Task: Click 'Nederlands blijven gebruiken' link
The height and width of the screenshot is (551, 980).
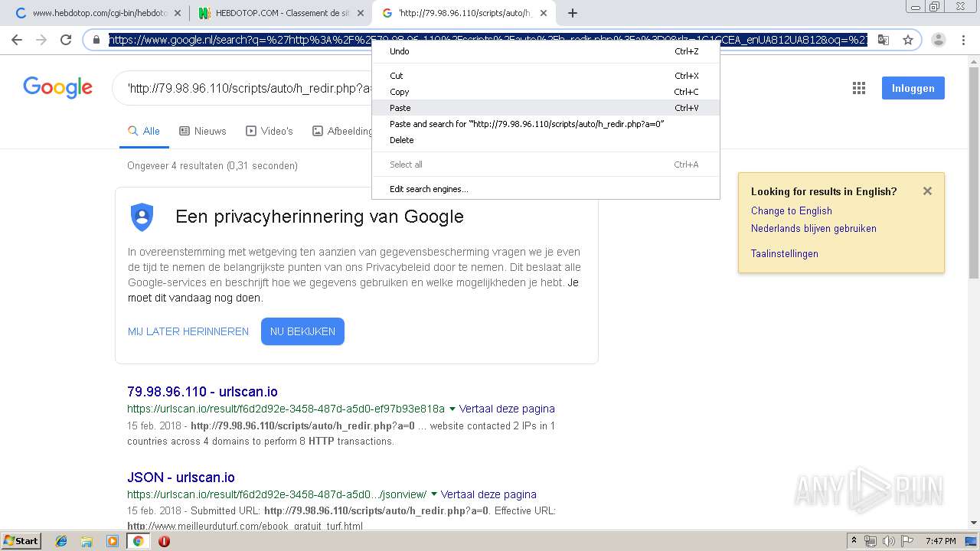Action: (x=813, y=228)
